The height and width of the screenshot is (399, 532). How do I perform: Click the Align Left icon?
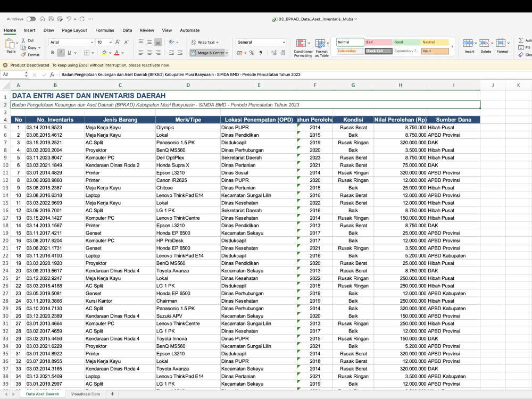(141, 53)
